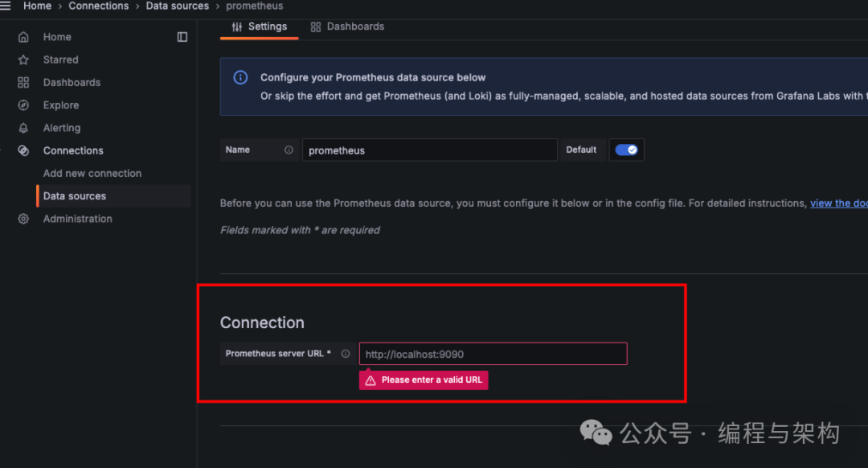Click info icon beside Prometheus server URL
This screenshot has height=468, width=868.
[346, 354]
